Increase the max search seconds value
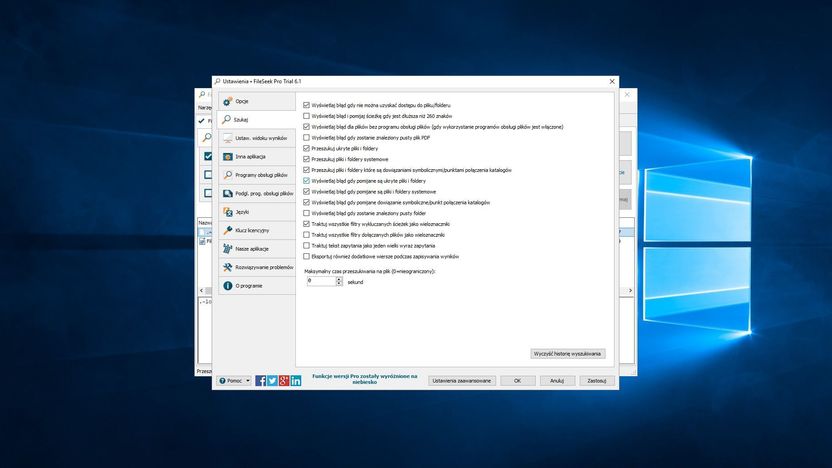Image resolution: width=832 pixels, height=468 pixels. (339, 279)
